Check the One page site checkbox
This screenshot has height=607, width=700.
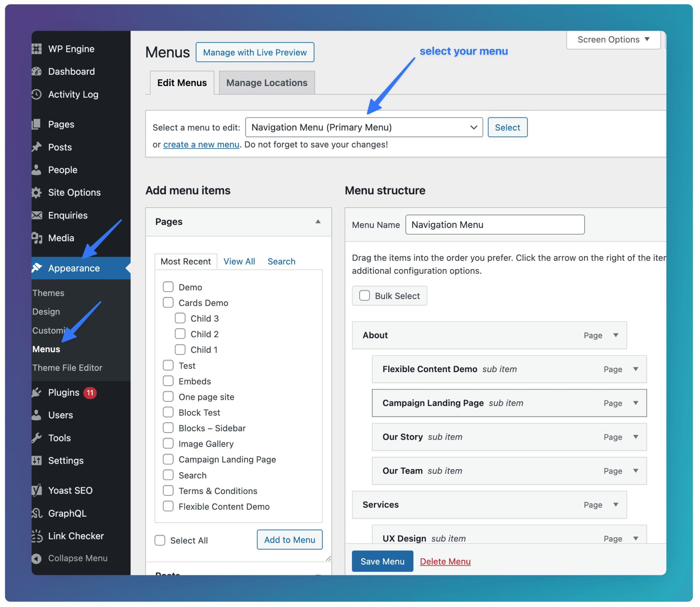(x=168, y=396)
